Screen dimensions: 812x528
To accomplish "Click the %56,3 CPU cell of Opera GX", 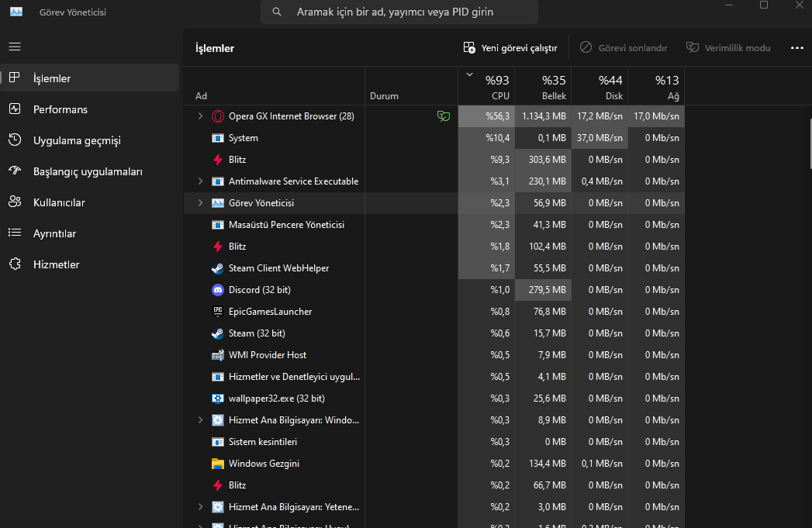I will (486, 116).
